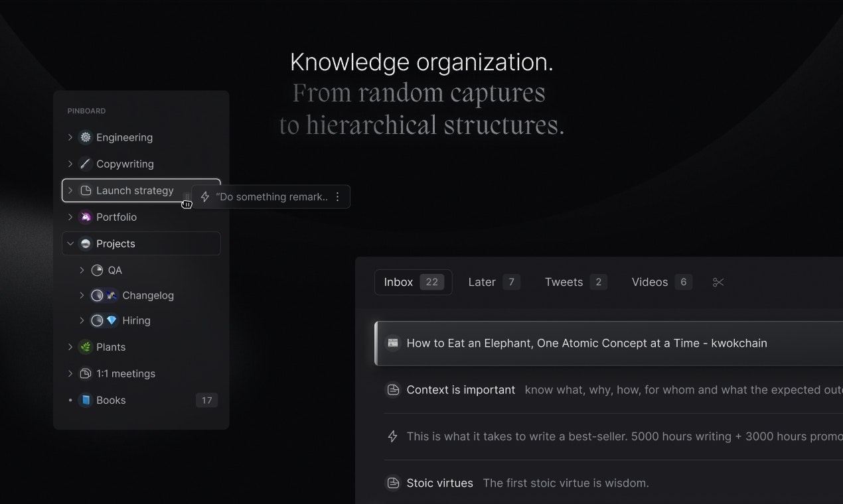Open the Videos tab

662,283
